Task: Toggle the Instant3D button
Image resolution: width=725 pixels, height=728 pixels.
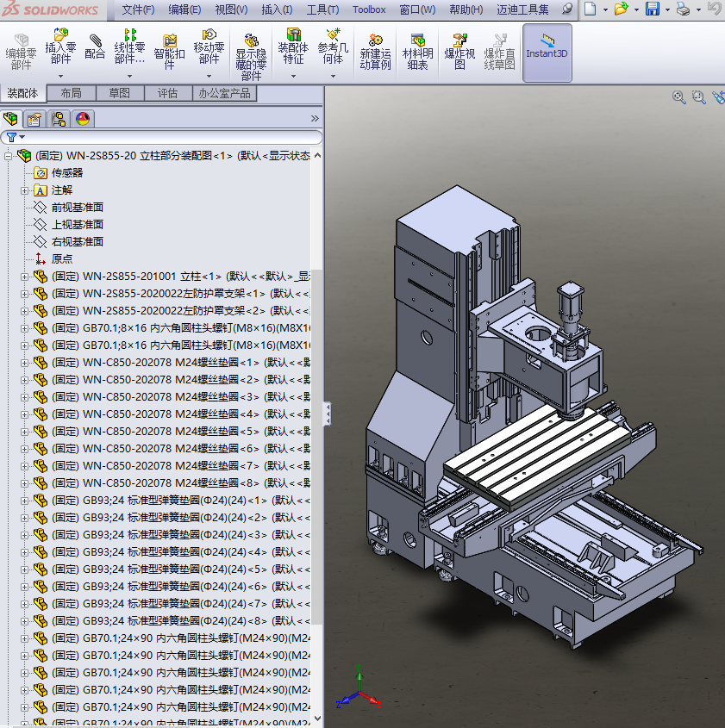Action: click(547, 52)
